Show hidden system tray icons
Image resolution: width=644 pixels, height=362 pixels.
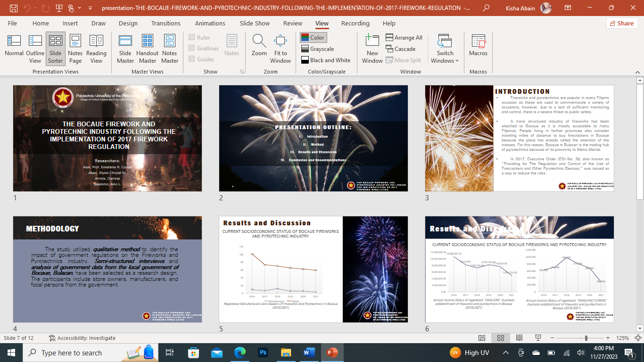pyautogui.click(x=506, y=353)
